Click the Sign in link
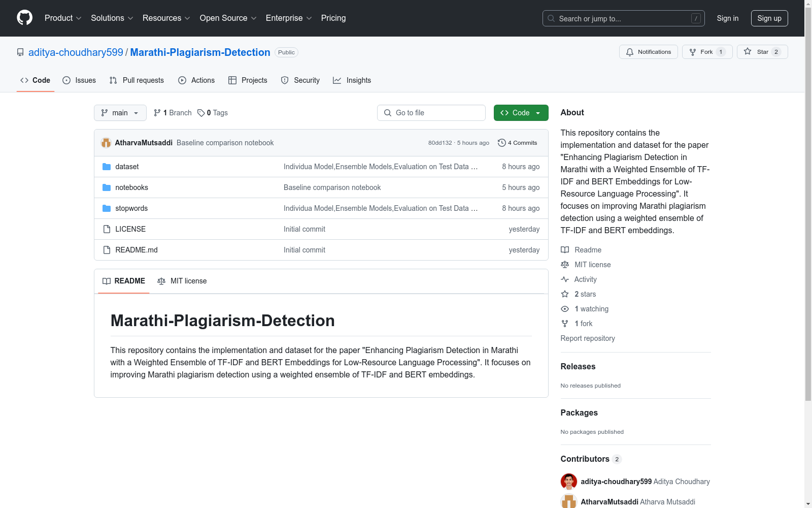Viewport: 812px width, 508px height. point(728,18)
